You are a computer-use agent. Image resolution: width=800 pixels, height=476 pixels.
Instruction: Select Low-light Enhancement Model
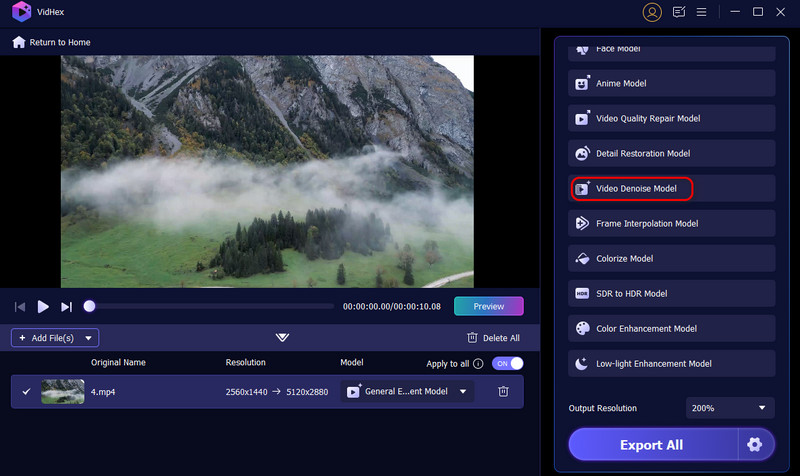coord(671,364)
